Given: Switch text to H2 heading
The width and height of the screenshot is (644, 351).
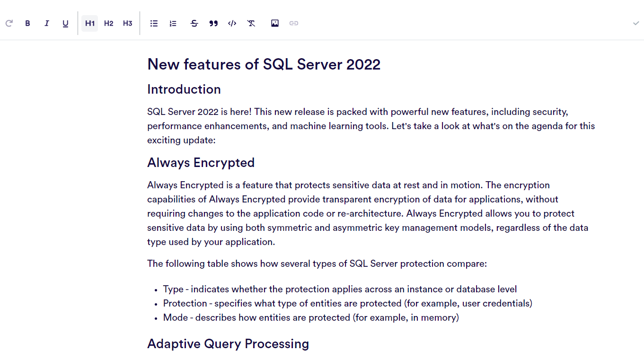Looking at the screenshot, I should point(109,23).
